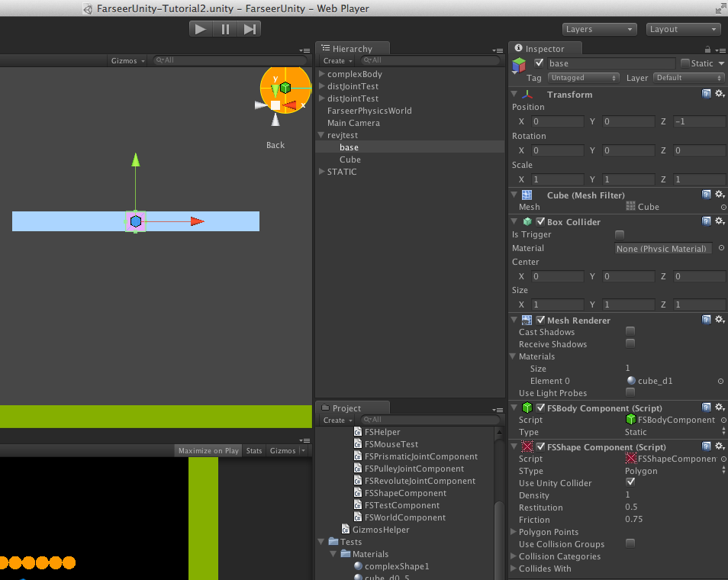
Task: Toggle Maximize on Play button
Action: click(x=208, y=451)
